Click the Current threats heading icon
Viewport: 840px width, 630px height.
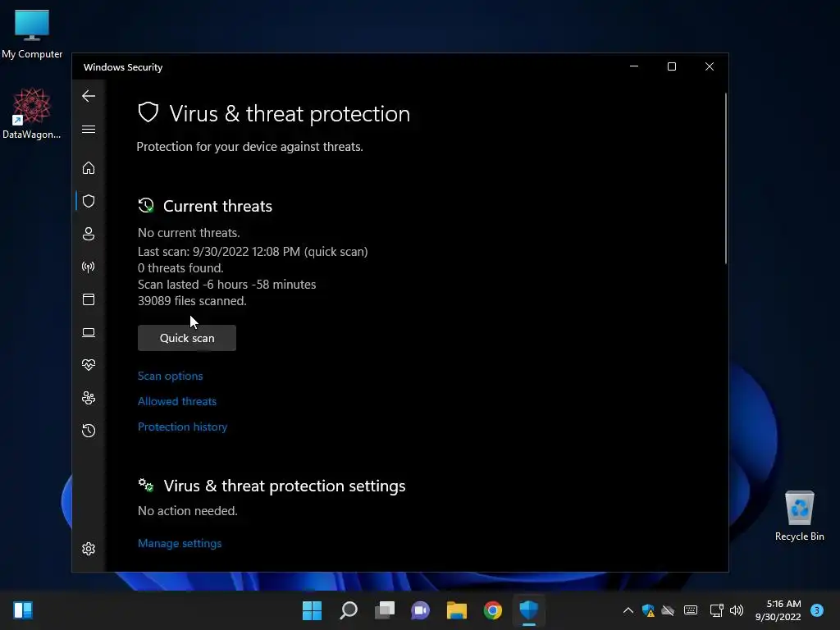point(146,206)
